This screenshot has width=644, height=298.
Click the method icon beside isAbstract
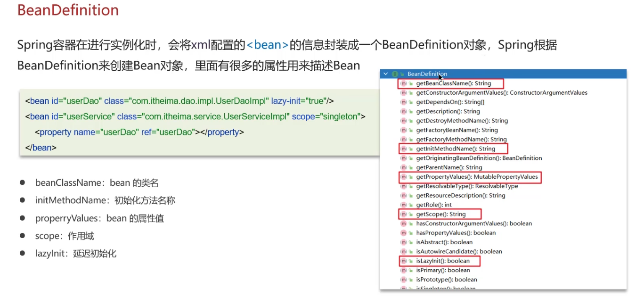tap(403, 242)
